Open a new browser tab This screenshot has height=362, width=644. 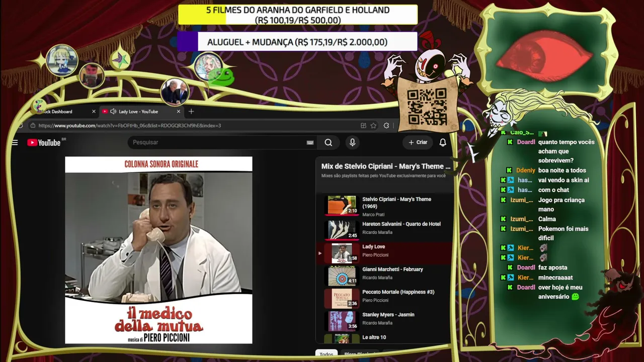click(191, 111)
